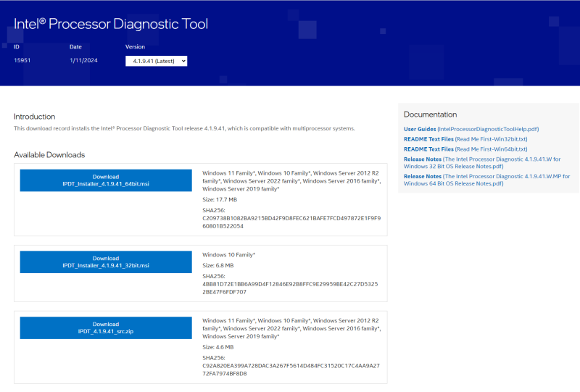Screen dimensions: 580x392
Task: Click the Size: 17.7 MB text
Action: click(220, 200)
